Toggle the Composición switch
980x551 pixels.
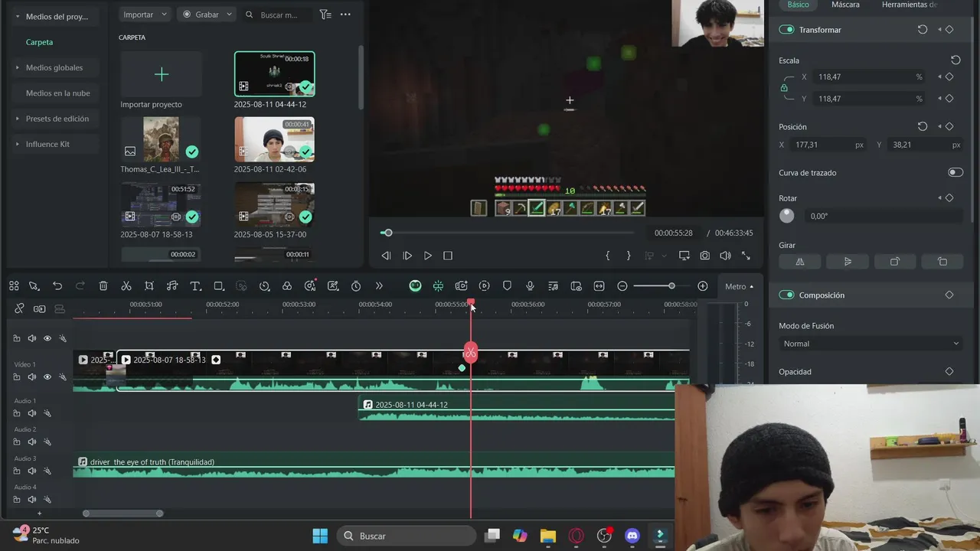click(786, 295)
